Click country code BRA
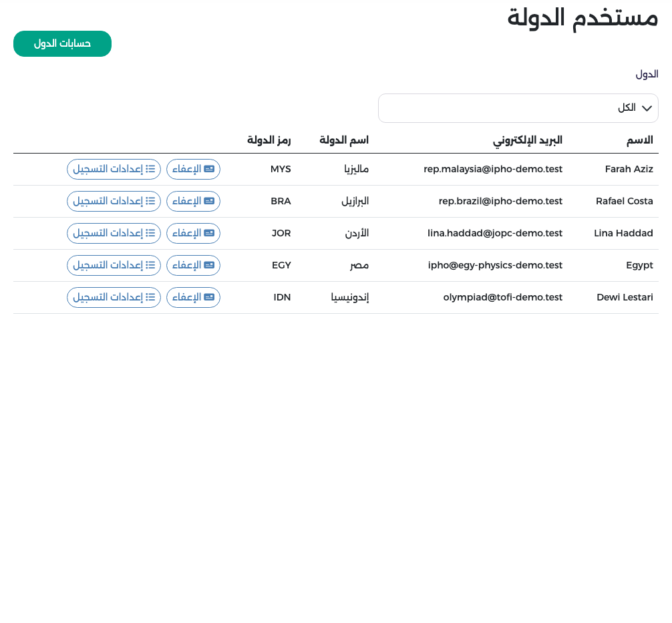The width and height of the screenshot is (672, 623). pyautogui.click(x=281, y=202)
